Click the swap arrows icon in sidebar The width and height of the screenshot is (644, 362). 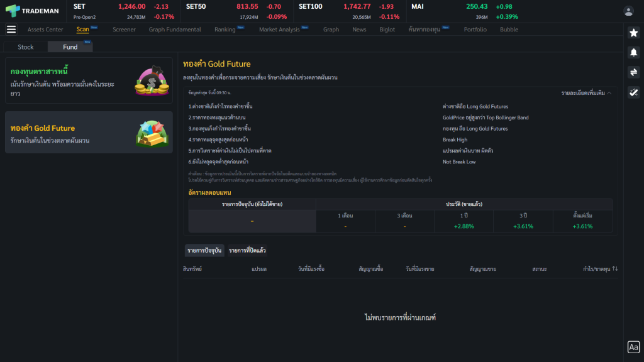coord(633,72)
